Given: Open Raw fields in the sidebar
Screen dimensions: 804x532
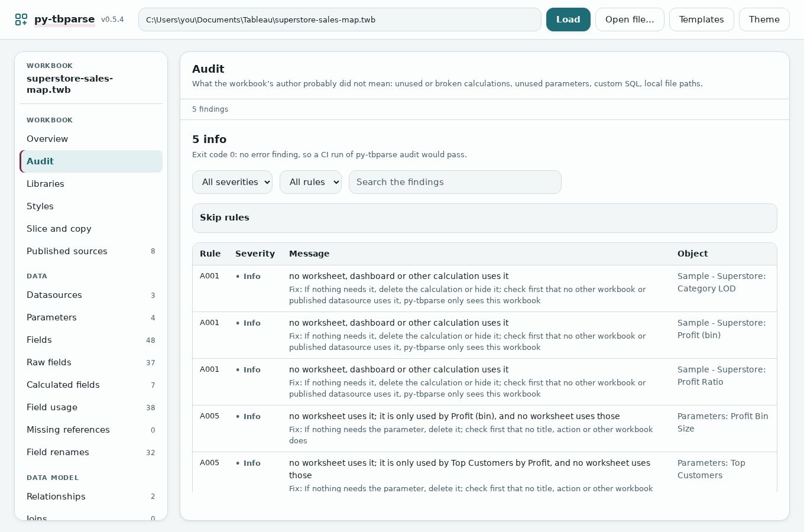Looking at the screenshot, I should pyautogui.click(x=91, y=362).
